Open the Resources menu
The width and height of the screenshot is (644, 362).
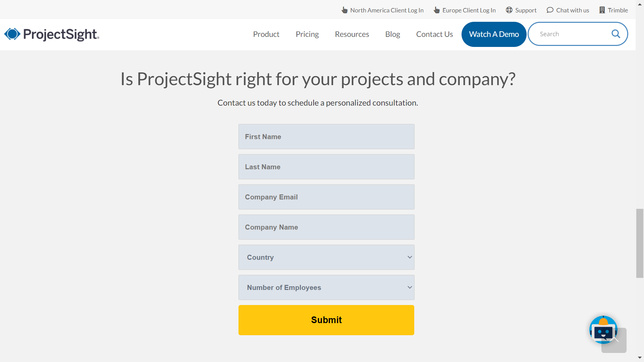[352, 34]
